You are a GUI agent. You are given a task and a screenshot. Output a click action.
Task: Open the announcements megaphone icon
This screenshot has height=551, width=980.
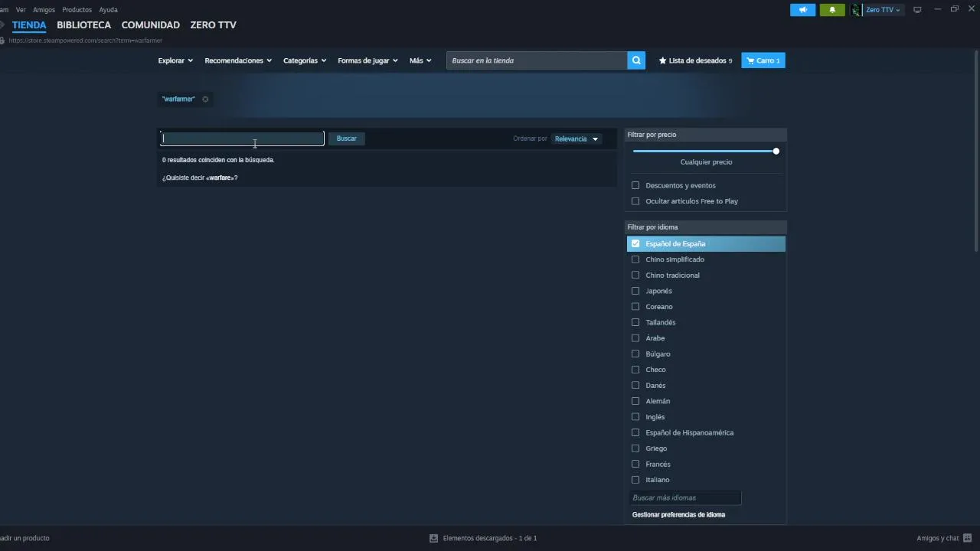(x=802, y=10)
